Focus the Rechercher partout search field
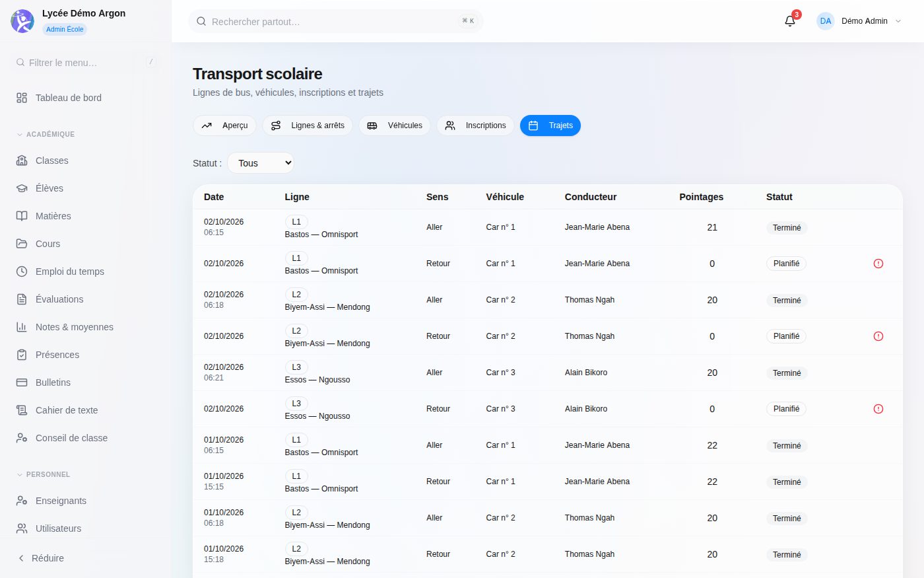 [335, 21]
